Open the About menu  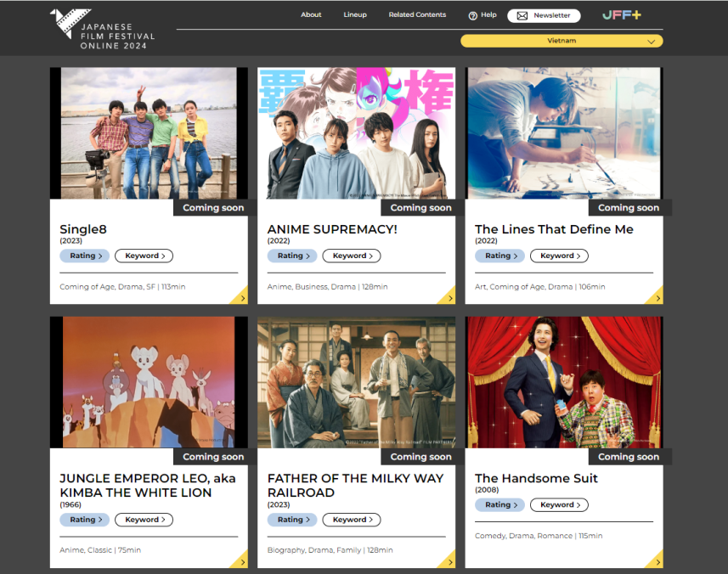tap(311, 14)
